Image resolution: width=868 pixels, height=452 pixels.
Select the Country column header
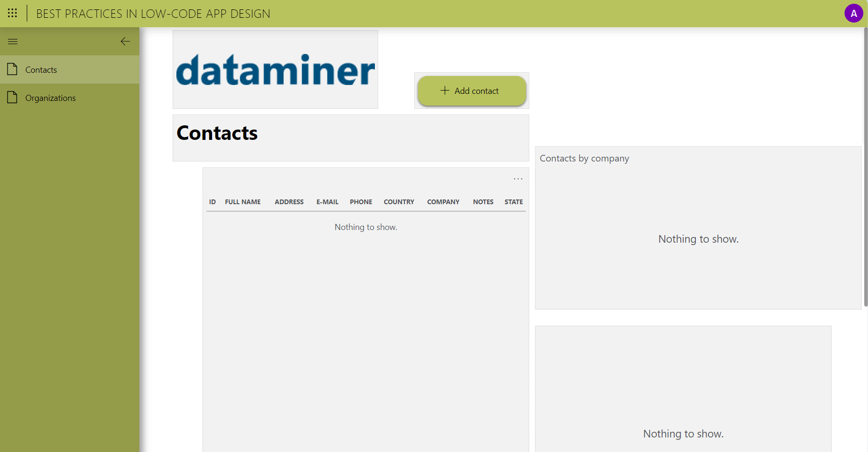click(x=399, y=202)
